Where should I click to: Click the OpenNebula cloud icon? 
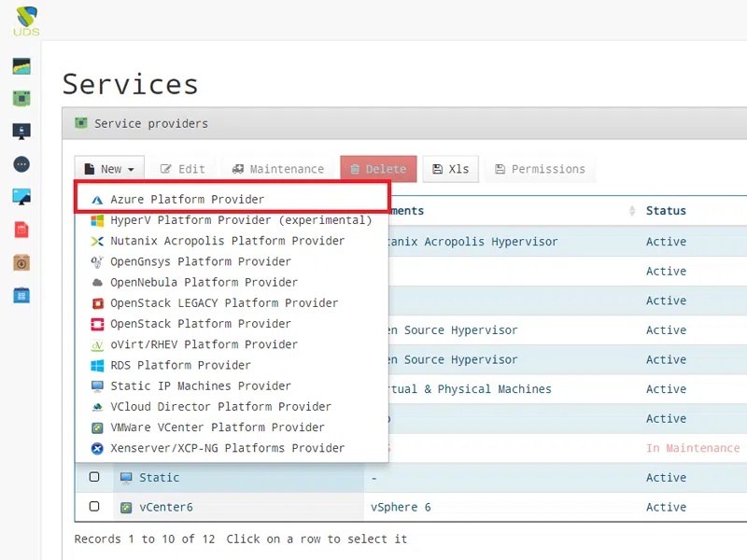click(x=97, y=283)
